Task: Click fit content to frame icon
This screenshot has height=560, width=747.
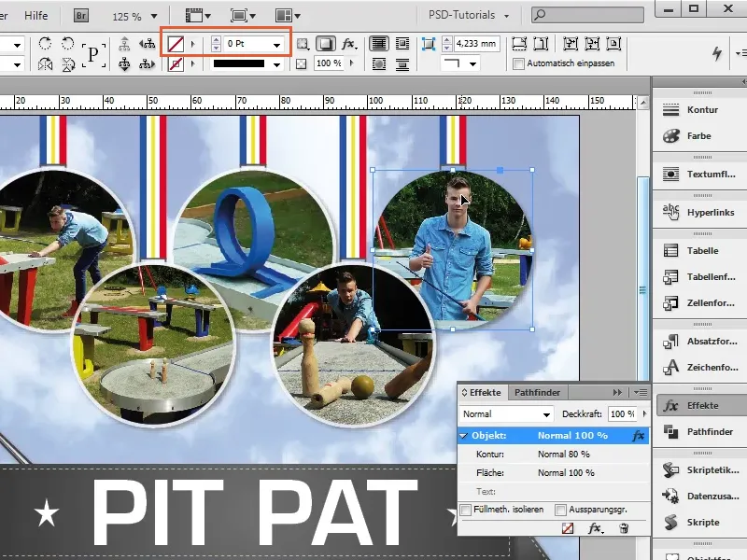Action: 571,44
